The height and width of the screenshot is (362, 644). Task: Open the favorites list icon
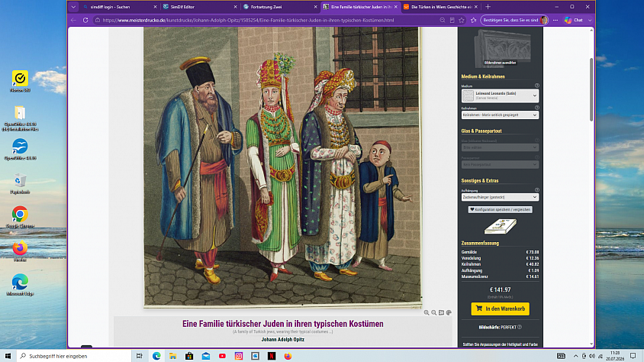[474, 20]
